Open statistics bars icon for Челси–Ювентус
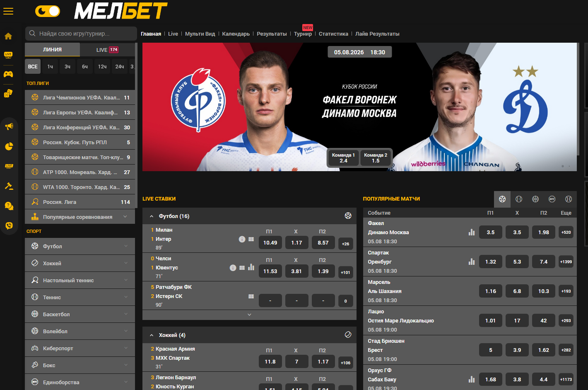The image size is (588, 390). (251, 267)
